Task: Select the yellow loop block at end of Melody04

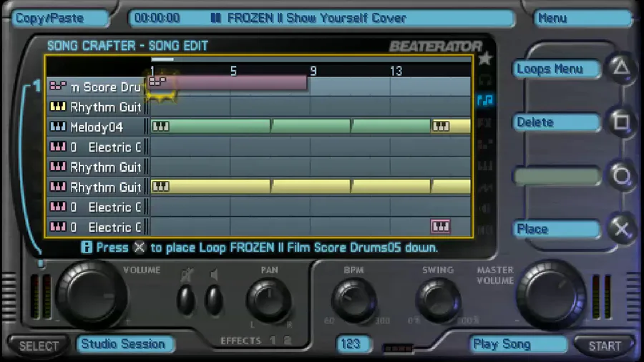Action: coord(451,127)
